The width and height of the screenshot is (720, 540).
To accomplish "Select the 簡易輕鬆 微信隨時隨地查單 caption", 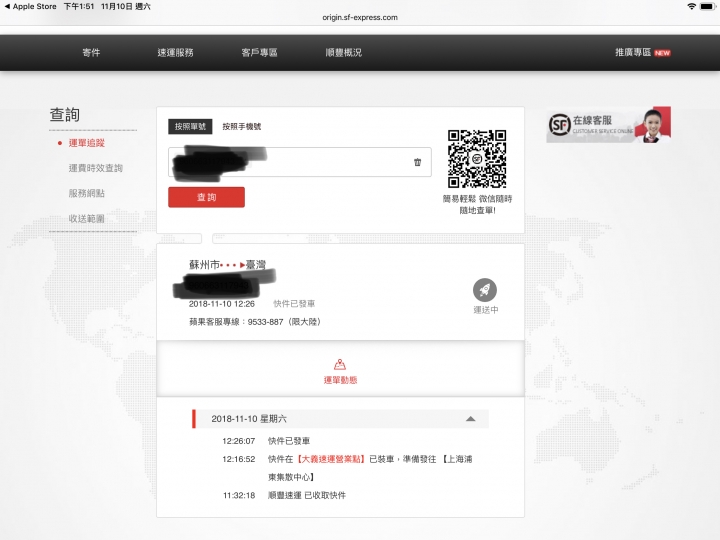I will click(477, 204).
